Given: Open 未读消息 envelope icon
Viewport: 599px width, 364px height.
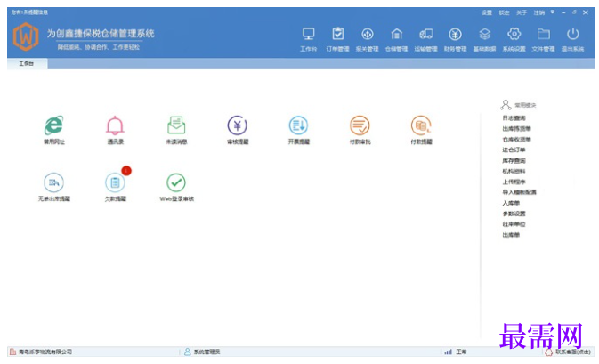Looking at the screenshot, I should (x=176, y=125).
